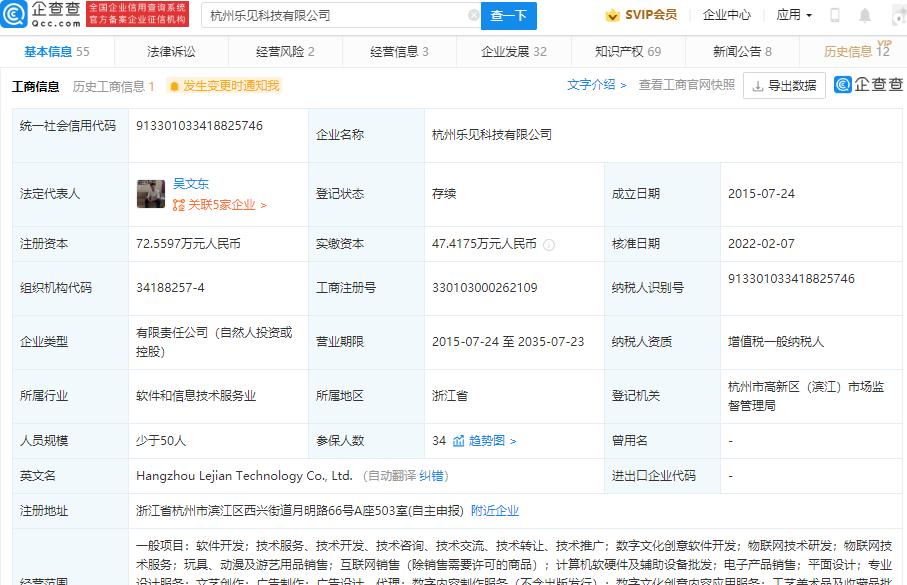Select the region value 浙江省
Screen dimensions: 907x585
coord(449,396)
